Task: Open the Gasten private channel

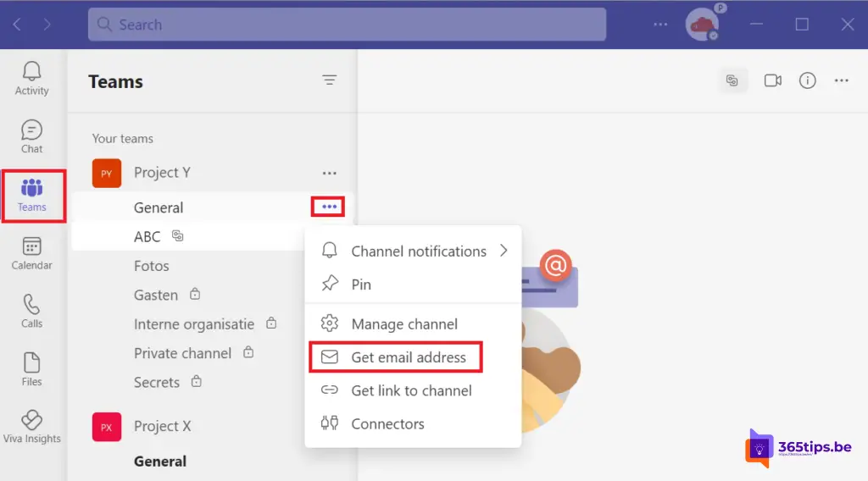Action: point(156,296)
